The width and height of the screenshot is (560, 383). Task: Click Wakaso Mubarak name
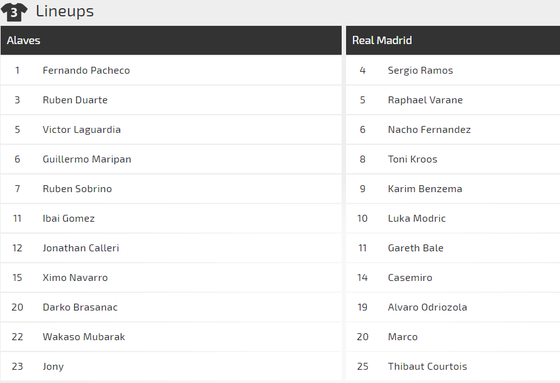click(84, 337)
